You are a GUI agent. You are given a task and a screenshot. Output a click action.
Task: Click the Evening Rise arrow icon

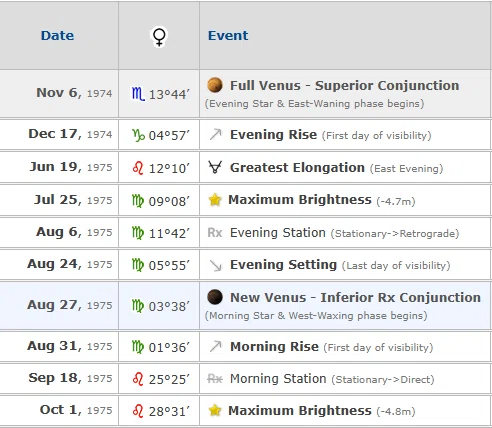215,135
